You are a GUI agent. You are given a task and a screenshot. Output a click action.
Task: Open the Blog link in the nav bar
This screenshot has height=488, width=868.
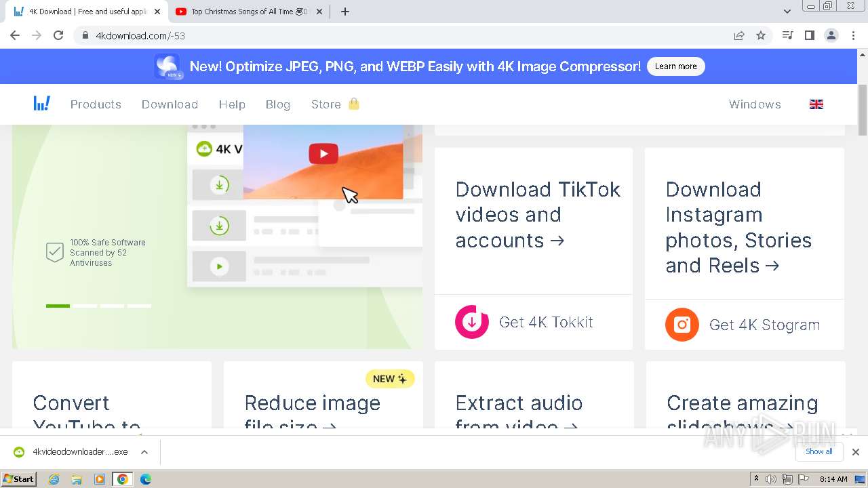(x=278, y=104)
